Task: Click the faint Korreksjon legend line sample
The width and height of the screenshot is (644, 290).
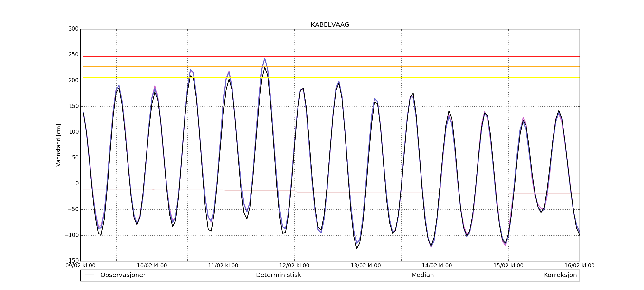Action: coord(533,275)
